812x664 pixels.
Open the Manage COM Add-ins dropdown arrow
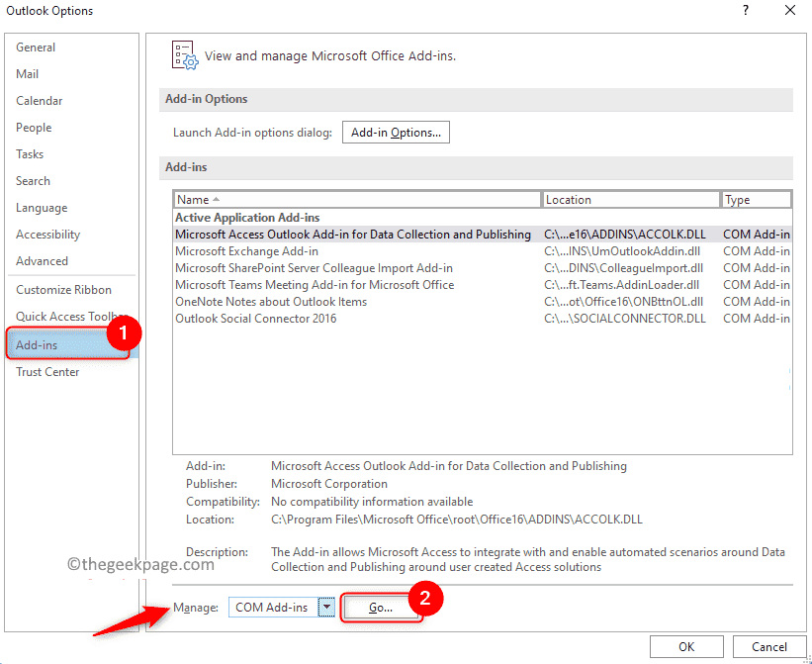coord(326,607)
